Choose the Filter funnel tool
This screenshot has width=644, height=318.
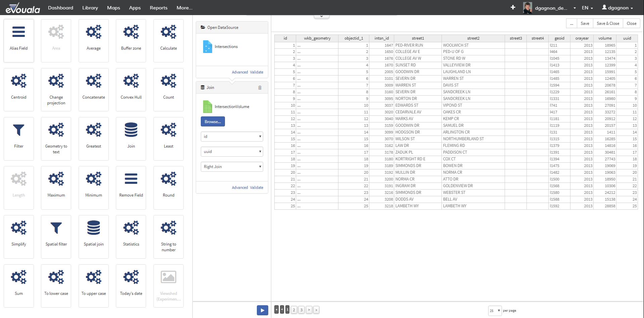19,138
